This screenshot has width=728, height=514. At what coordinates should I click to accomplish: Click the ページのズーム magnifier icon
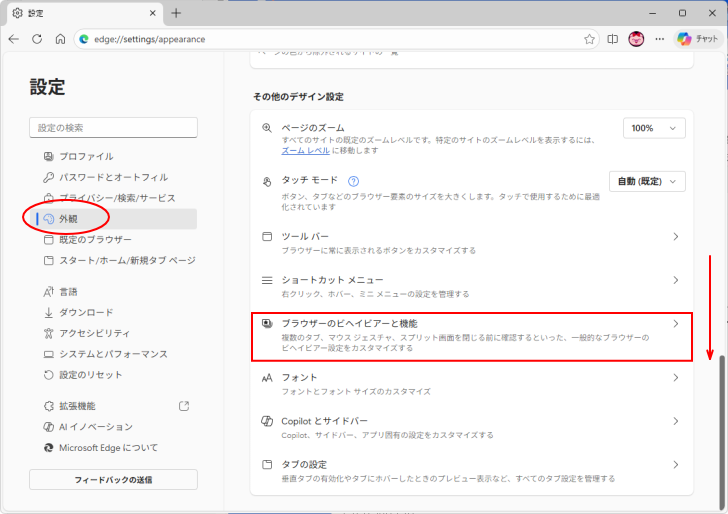coord(267,128)
